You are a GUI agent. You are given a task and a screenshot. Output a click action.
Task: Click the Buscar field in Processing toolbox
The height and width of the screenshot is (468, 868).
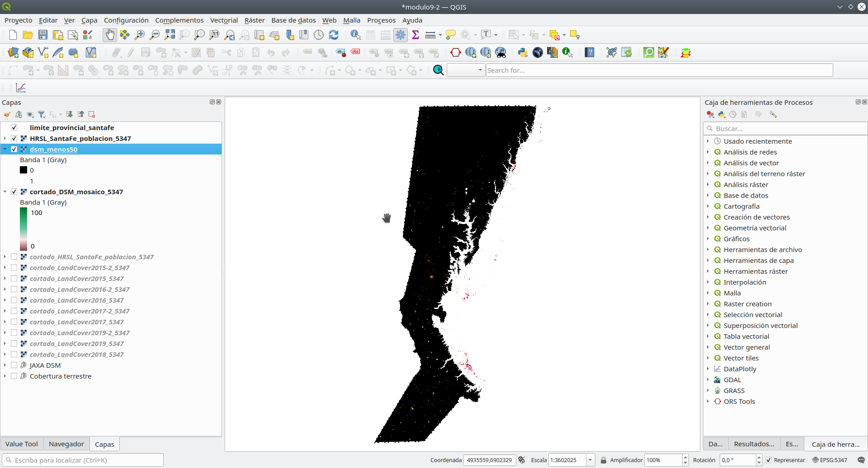click(785, 128)
